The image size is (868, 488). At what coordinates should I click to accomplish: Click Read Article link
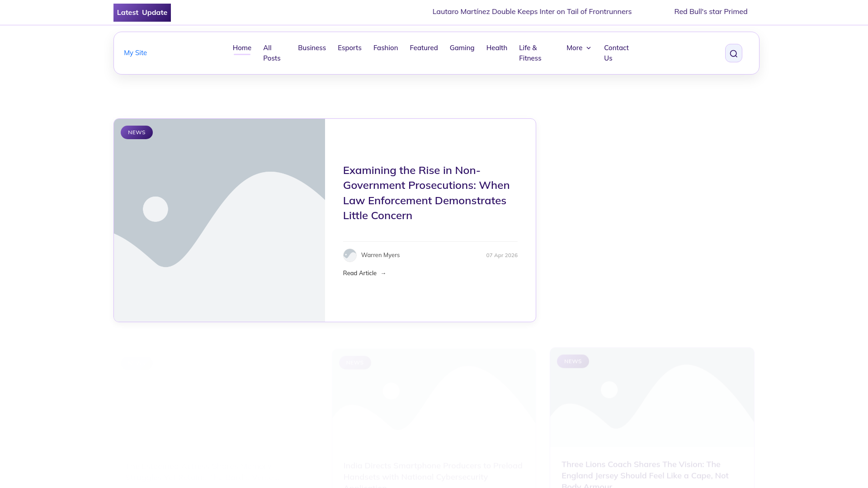tap(364, 273)
